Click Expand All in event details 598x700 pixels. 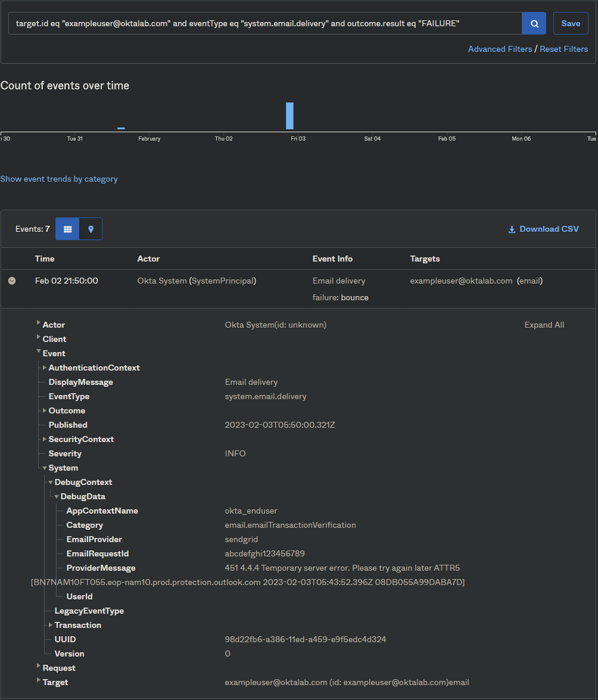click(x=544, y=325)
